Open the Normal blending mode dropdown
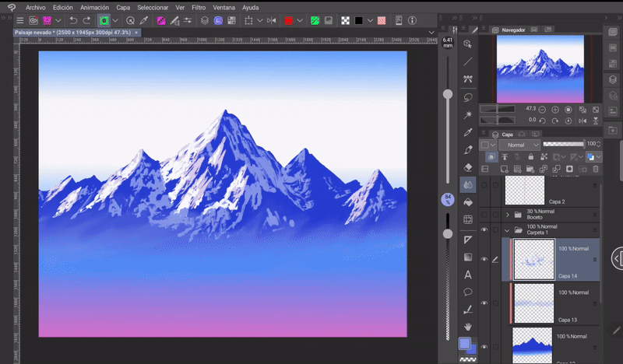Image resolution: width=623 pixels, height=364 pixels. click(519, 145)
